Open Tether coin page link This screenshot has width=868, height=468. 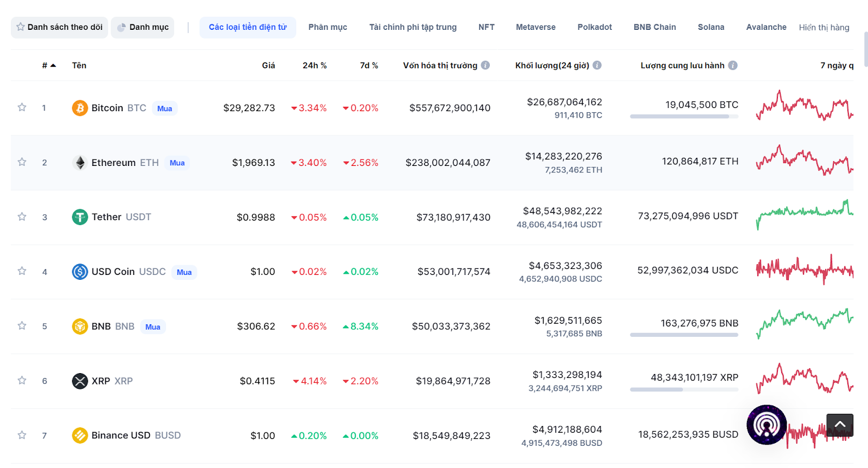pyautogui.click(x=121, y=217)
